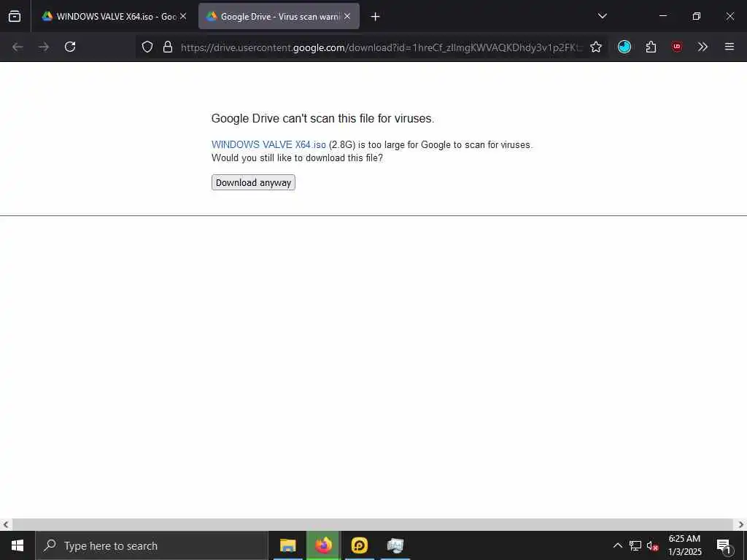Image resolution: width=747 pixels, height=560 pixels.
Task: Open the Firefox View icon
Action: (15, 16)
